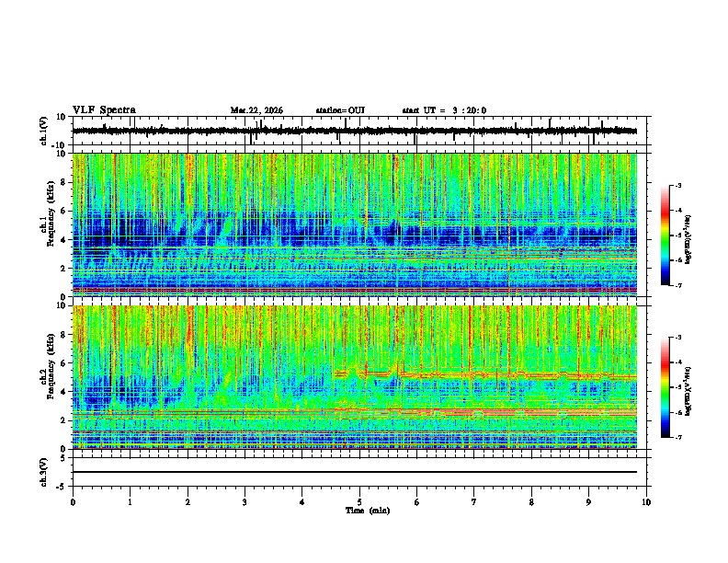Click the ch.1(V) waveform axis label
Viewport: 728px width, 563px height.
[x=43, y=131]
